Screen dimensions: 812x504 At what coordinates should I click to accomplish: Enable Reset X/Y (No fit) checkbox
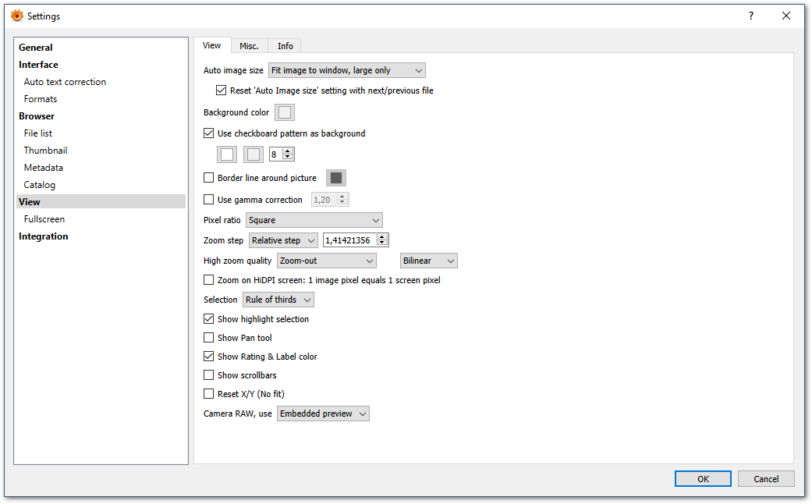pos(209,394)
